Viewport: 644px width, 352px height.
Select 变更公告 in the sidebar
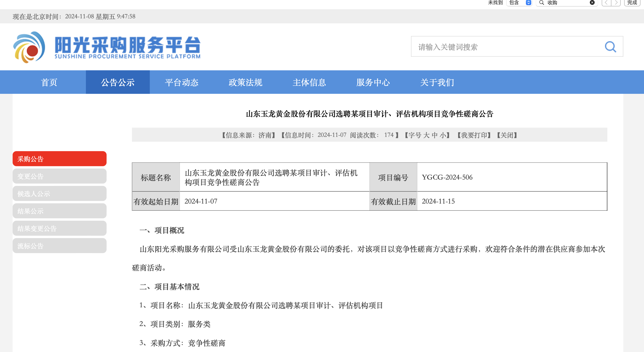point(59,176)
